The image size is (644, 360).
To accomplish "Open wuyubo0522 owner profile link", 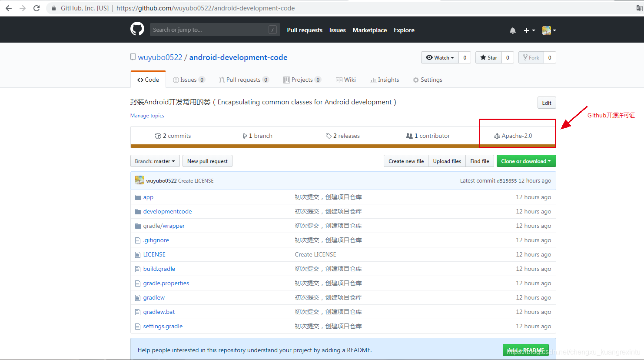I will pos(160,57).
